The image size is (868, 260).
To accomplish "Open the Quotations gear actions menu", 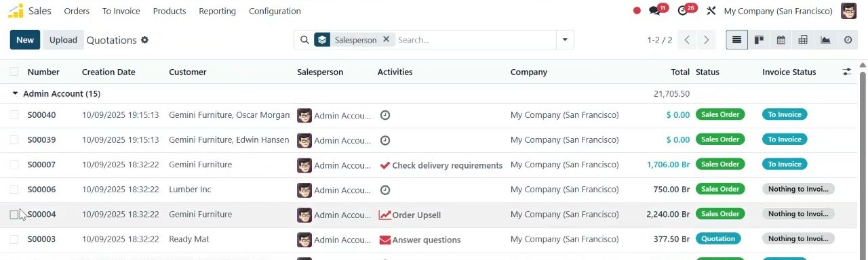I will coord(144,40).
